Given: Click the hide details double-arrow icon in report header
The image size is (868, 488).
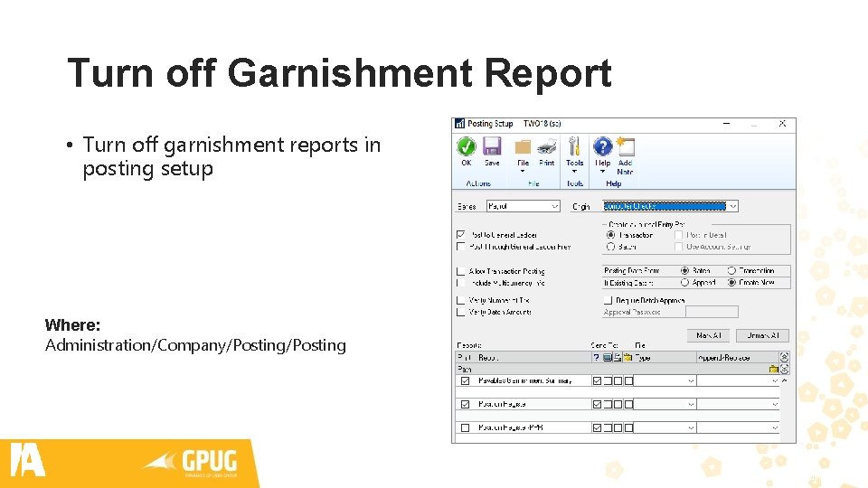Looking at the screenshot, I should (784, 357).
